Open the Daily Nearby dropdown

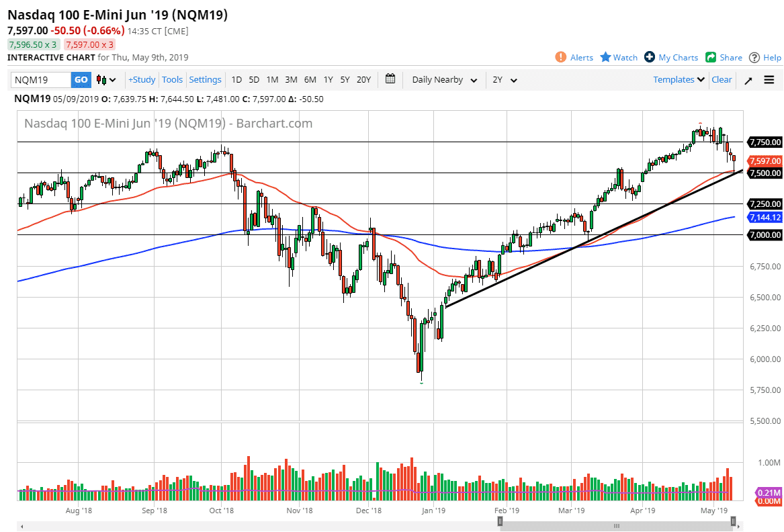point(443,79)
